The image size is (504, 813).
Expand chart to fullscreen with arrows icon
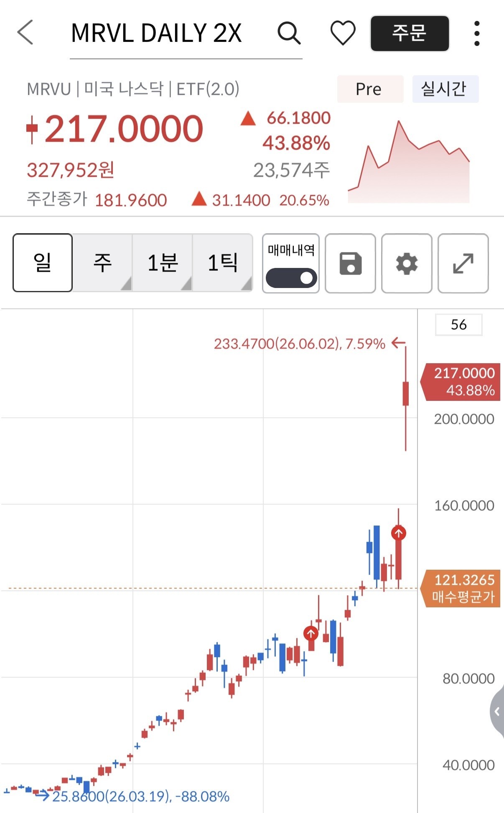point(463,263)
